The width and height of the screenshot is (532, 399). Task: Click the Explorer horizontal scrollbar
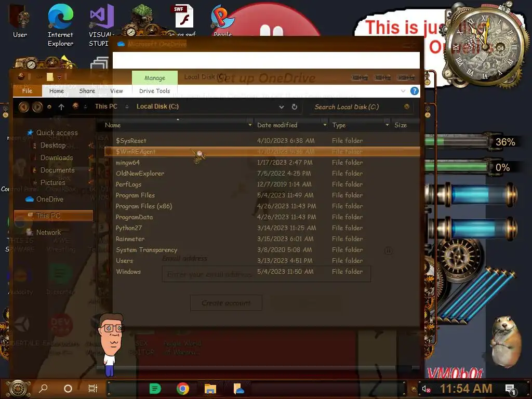coord(246,368)
